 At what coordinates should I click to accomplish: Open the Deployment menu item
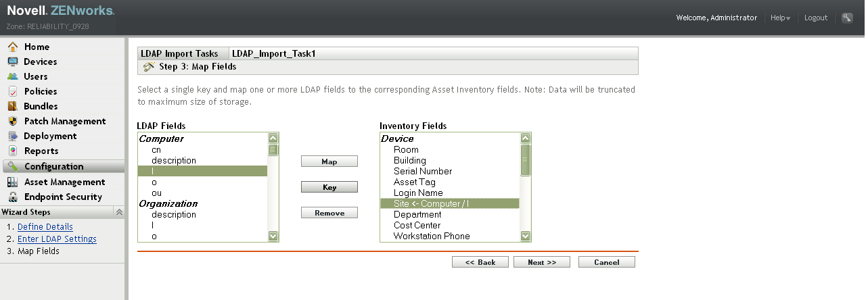(x=50, y=136)
